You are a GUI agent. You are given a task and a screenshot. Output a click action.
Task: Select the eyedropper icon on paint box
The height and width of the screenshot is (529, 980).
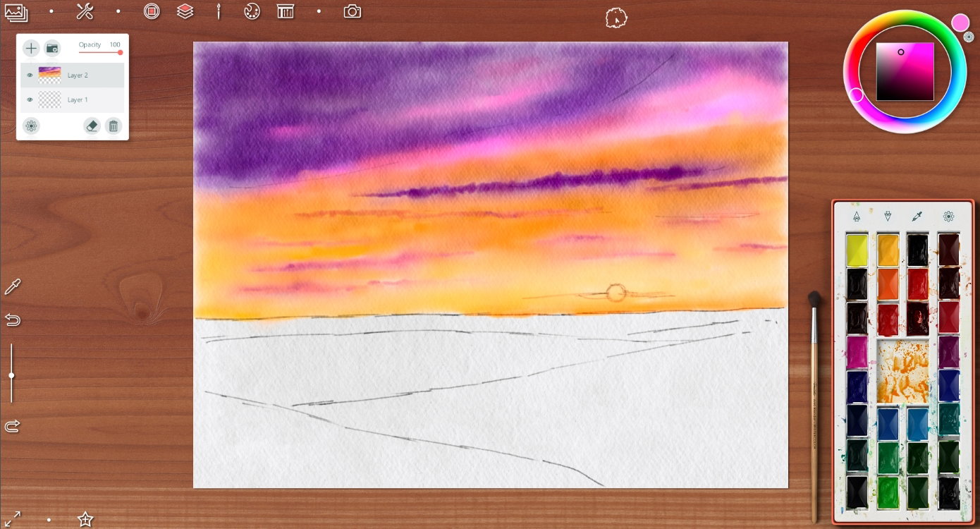[x=918, y=216]
